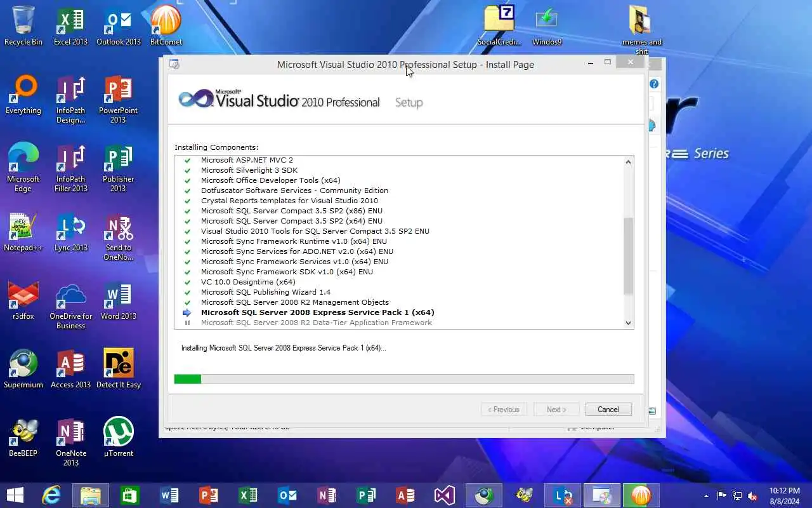Select Microsoft Sync Framework Runtime v1.0 entry
The height and width of the screenshot is (508, 812).
[294, 241]
